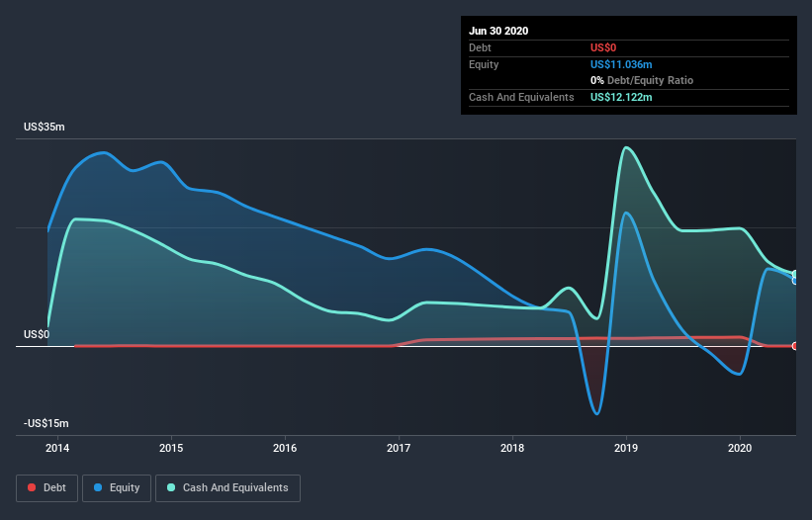The image size is (812, 520).
Task: Select the 2015 x-axis label
Action: (x=171, y=448)
